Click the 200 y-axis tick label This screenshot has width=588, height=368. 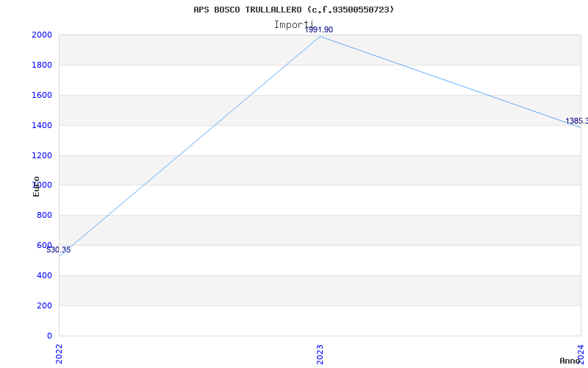[44, 305]
